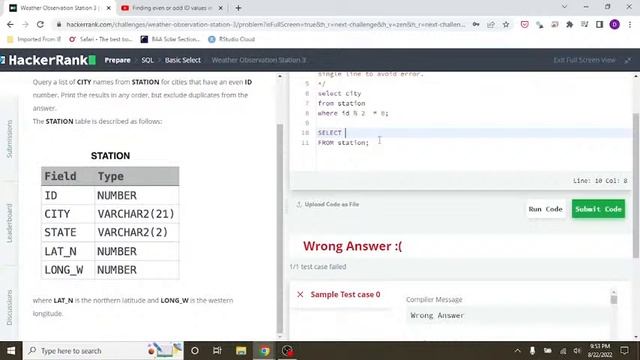Open the Extensions puzzle icon

click(x=569, y=24)
